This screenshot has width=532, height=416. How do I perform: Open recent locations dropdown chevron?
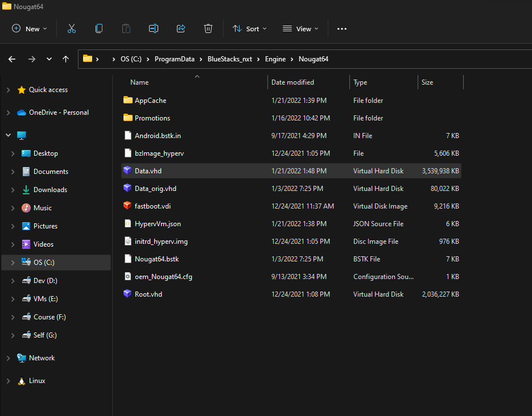pos(49,59)
